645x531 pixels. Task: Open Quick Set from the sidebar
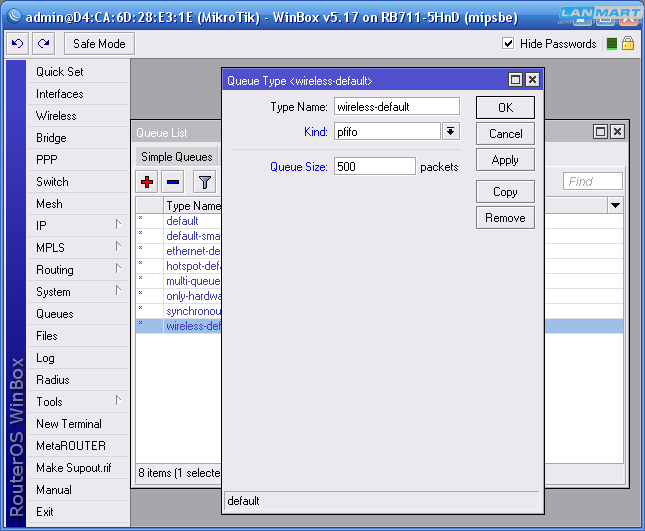78,72
